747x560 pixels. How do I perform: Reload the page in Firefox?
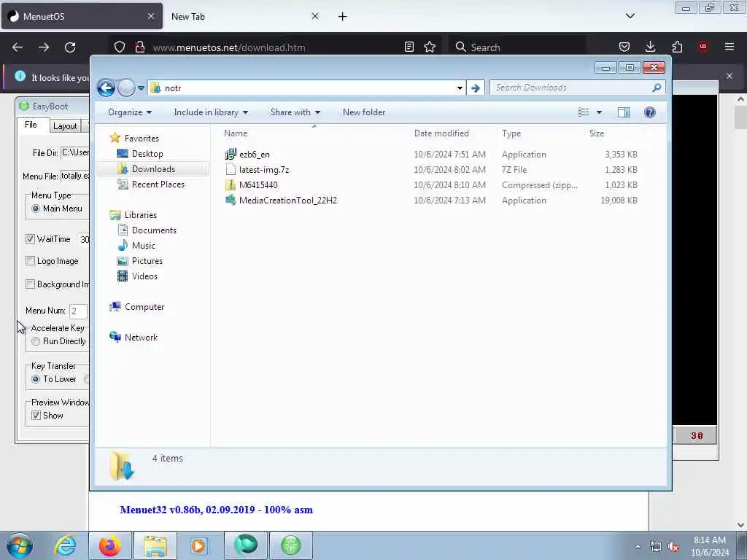coord(70,47)
